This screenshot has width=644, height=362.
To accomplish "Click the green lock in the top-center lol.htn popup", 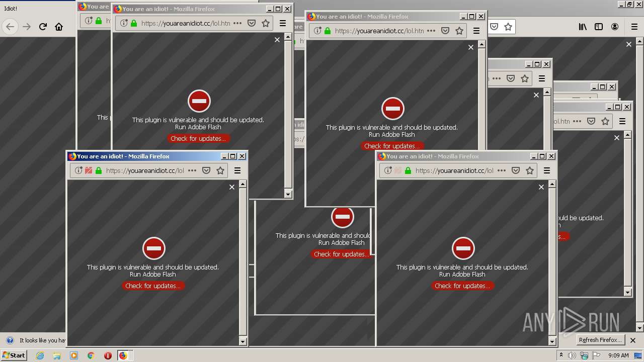I will (x=328, y=31).
